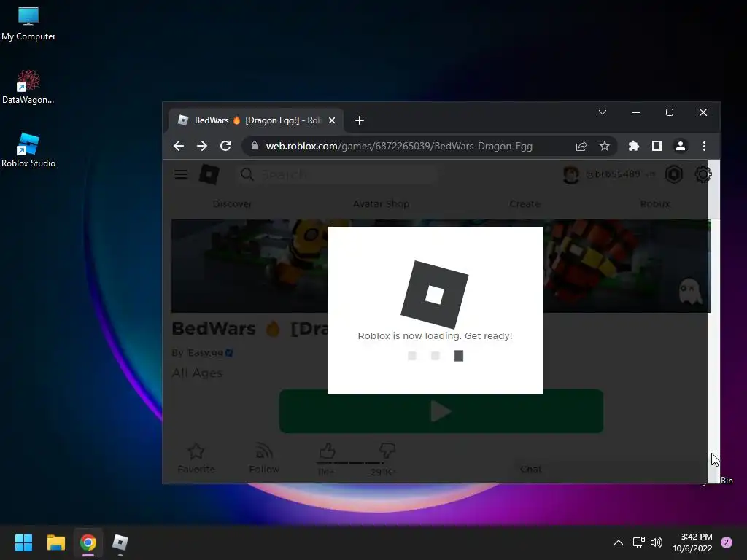The image size is (747, 560).
Task: Open Chrome's three-dot menu
Action: click(x=704, y=146)
